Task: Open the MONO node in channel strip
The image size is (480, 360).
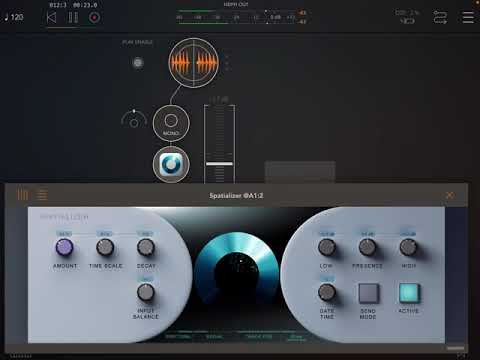Action: pos(171,123)
